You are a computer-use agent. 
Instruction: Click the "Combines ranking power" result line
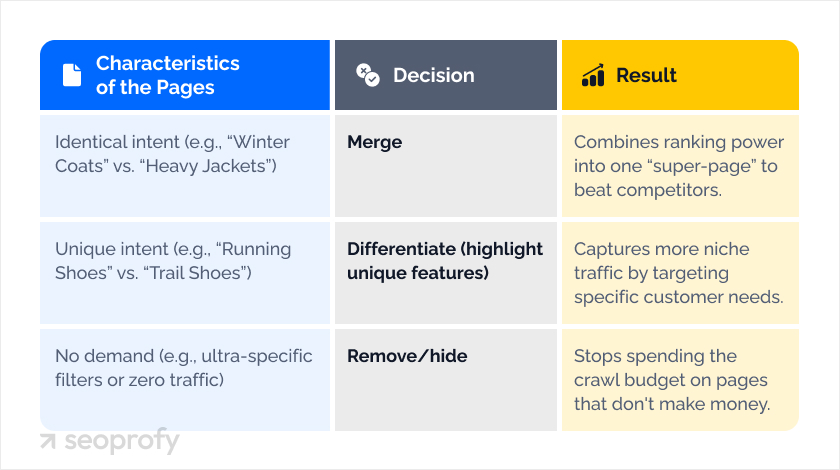click(x=679, y=142)
